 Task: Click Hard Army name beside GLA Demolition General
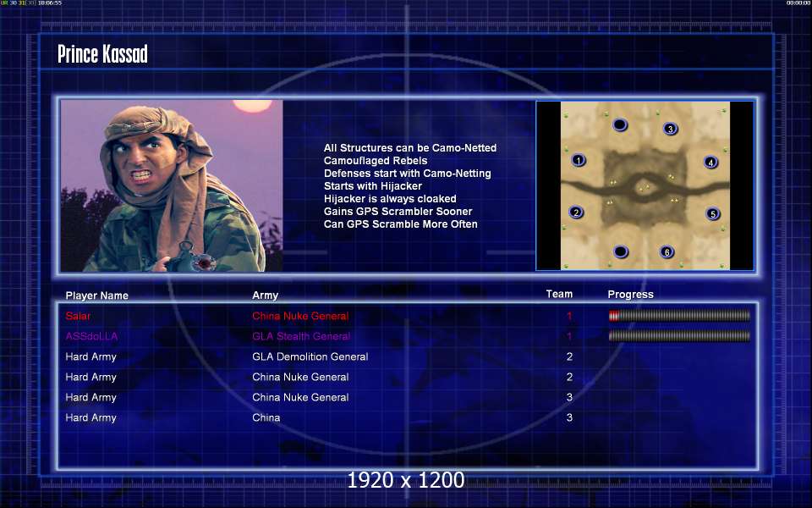[91, 356]
